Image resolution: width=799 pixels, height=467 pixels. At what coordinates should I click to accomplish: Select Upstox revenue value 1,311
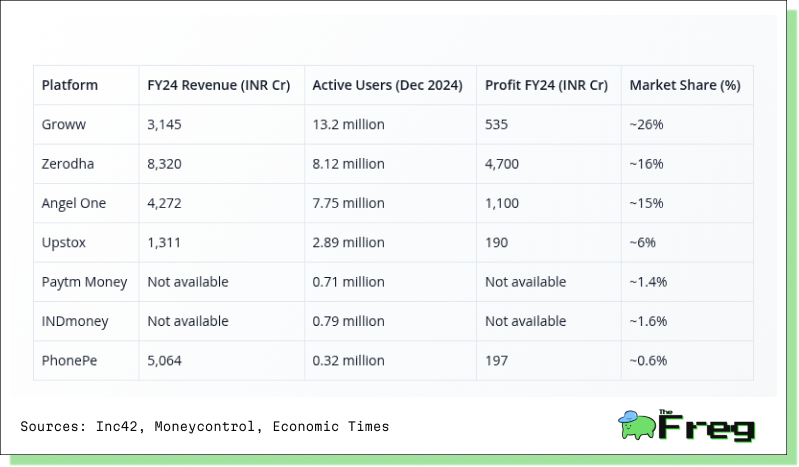coord(164,242)
